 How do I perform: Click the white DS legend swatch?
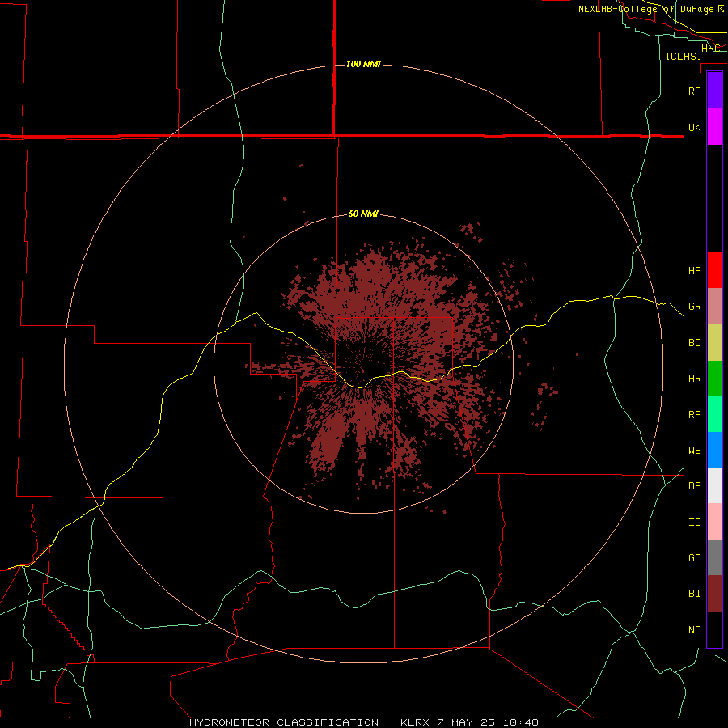tap(714, 485)
